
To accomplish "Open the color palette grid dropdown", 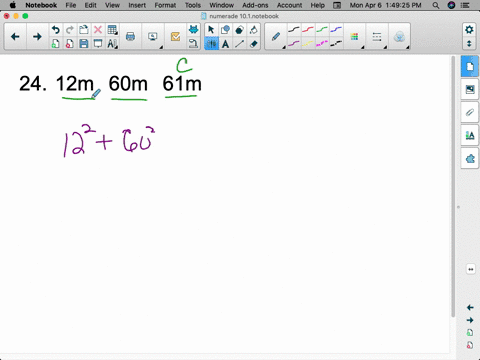I will [355, 37].
